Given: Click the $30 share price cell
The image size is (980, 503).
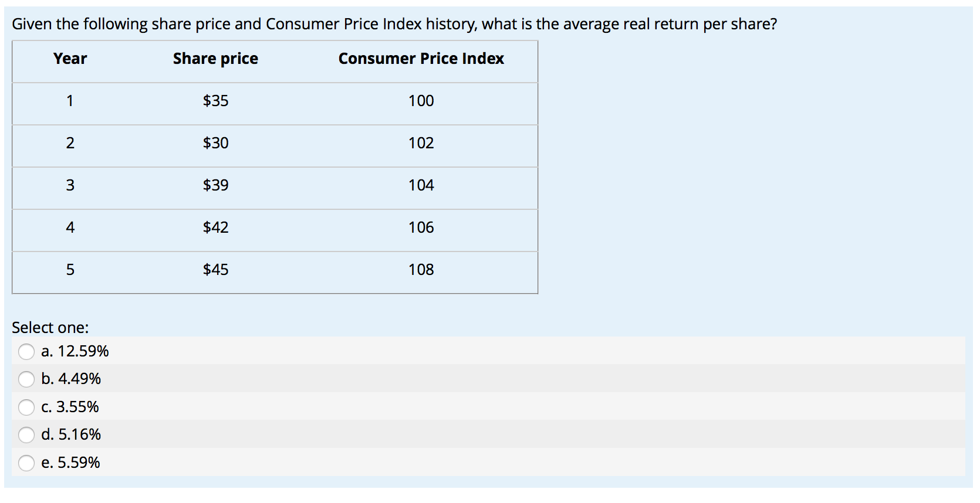Looking at the screenshot, I should point(215,142).
